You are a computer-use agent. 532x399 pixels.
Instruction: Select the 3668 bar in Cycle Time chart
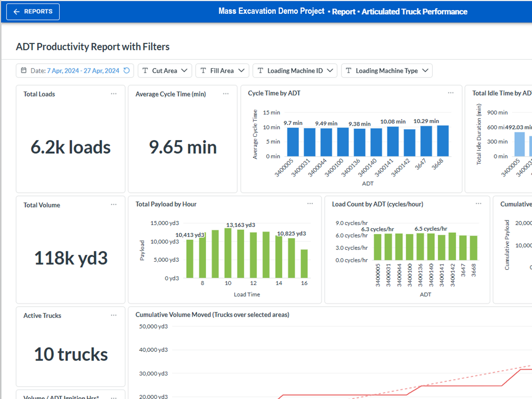(x=443, y=141)
